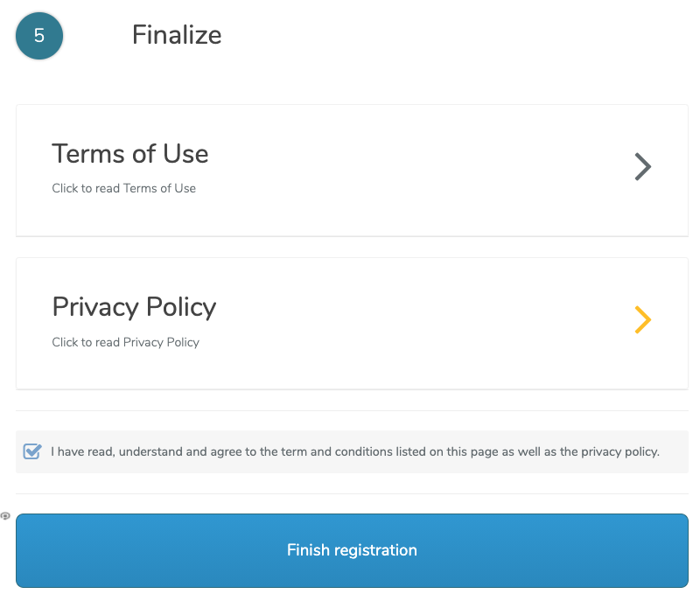Click the small eye icon near the button
Image resolution: width=700 pixels, height=601 pixels.
(x=5, y=516)
